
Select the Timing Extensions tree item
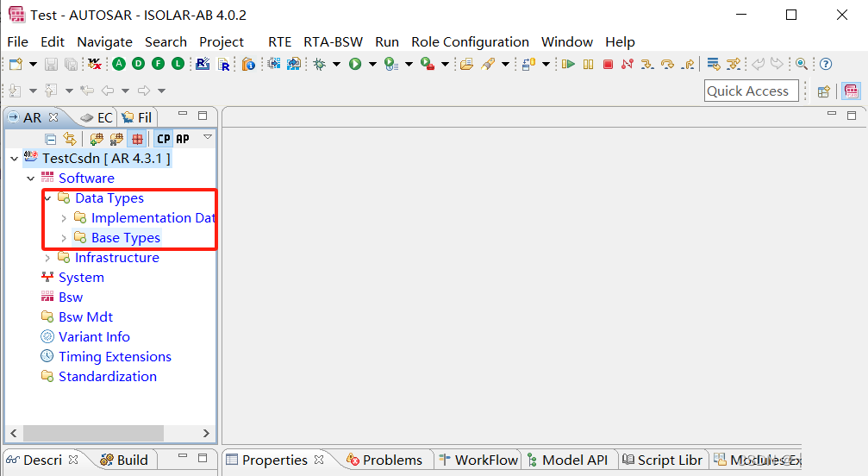click(x=115, y=357)
